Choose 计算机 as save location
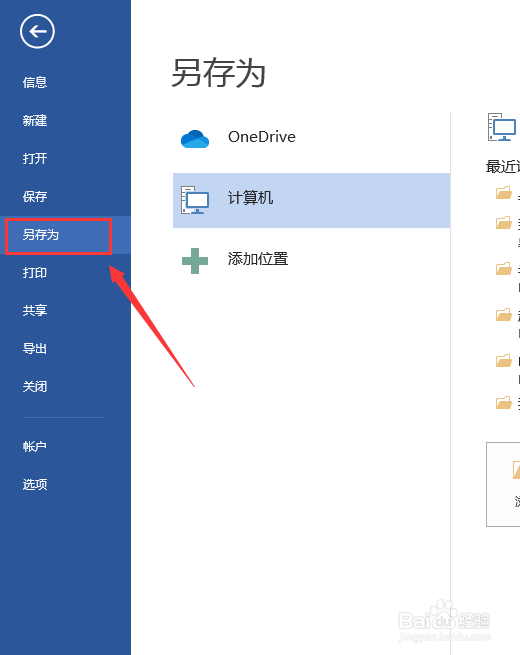This screenshot has height=655, width=520. coord(312,200)
